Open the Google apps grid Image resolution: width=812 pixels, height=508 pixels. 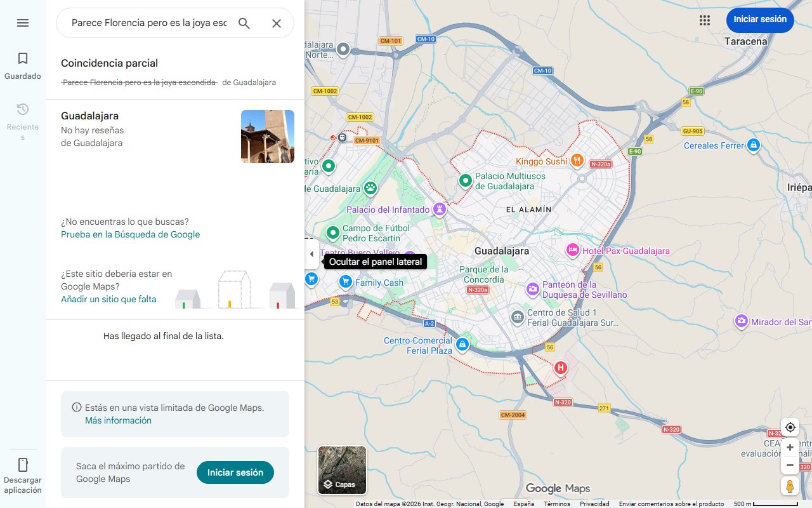[x=704, y=20]
